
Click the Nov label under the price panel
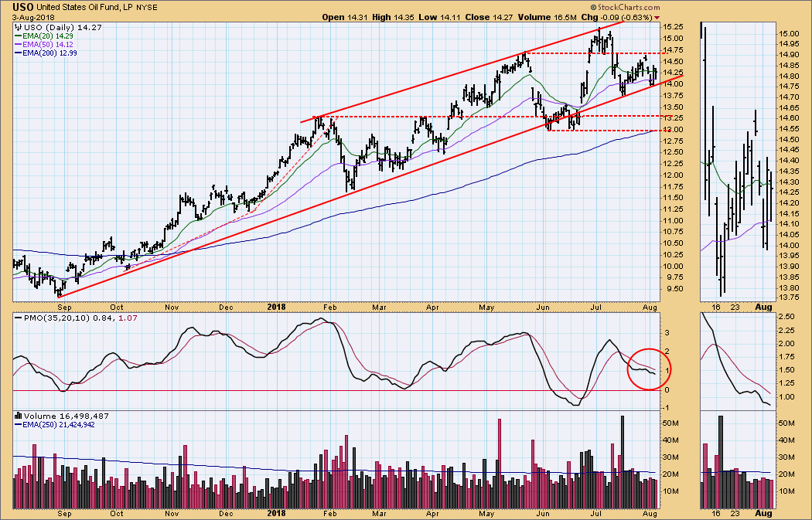point(172,308)
